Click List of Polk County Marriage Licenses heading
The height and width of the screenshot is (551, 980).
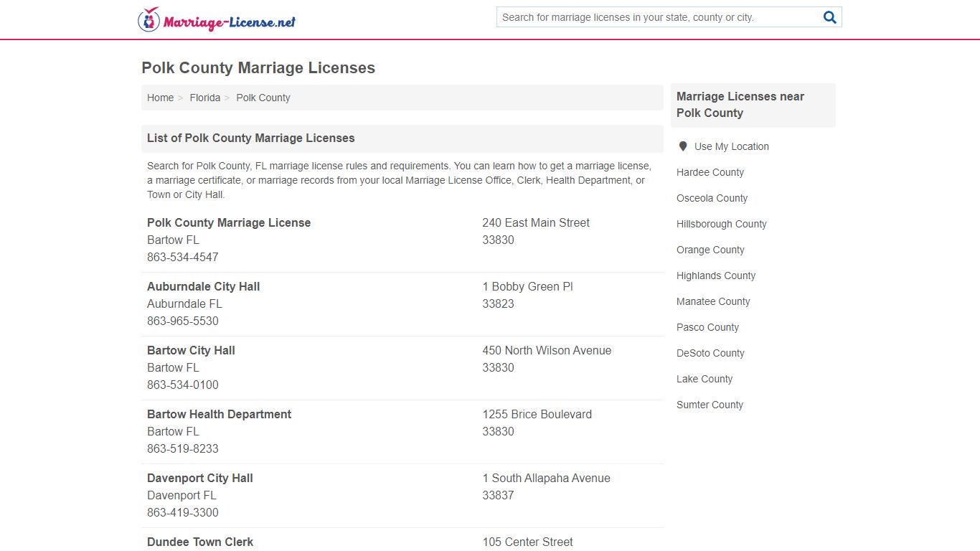[250, 138]
